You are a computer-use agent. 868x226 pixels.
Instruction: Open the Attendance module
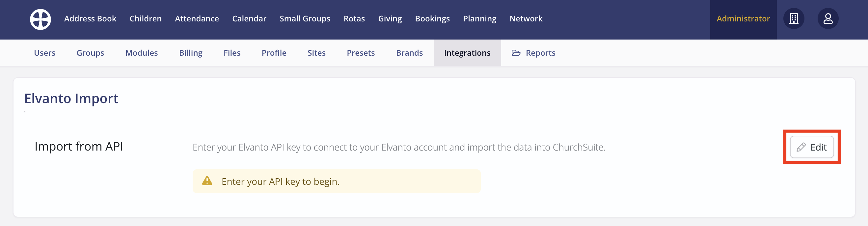tap(197, 18)
